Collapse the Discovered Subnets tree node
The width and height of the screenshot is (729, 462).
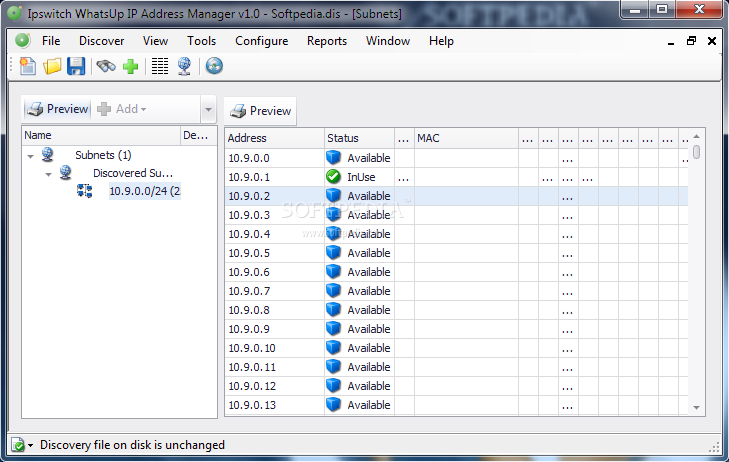tap(48, 175)
